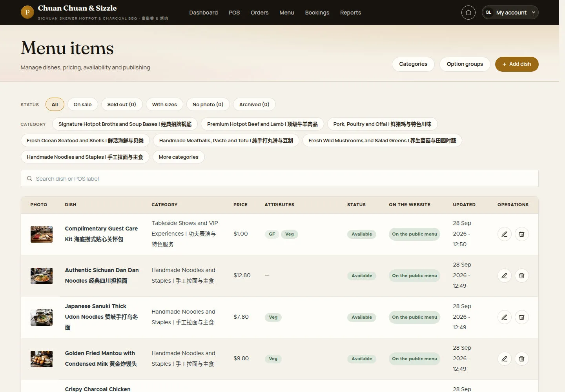565x392 pixels.
Task: Delete Golden Fried Mantou with Condensed Milk
Action: [x=521, y=359]
